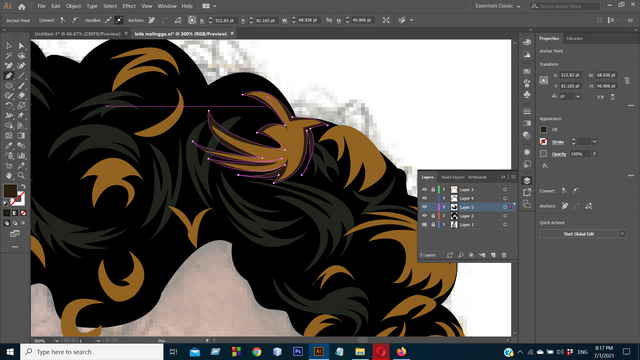Click the fx effects icon

545,166
